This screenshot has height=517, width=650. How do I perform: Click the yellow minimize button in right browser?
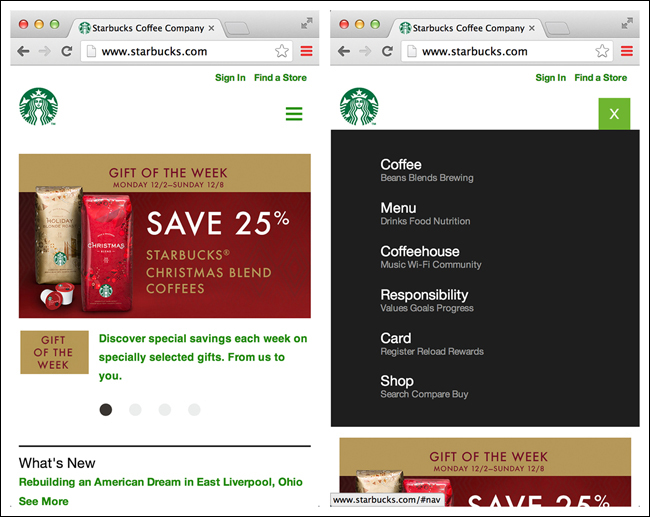359,24
